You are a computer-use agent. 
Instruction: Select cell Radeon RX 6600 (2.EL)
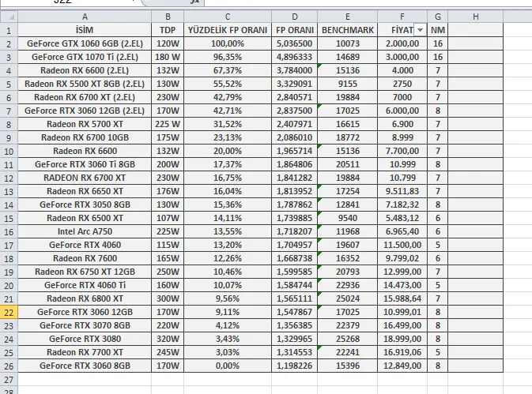pos(85,70)
